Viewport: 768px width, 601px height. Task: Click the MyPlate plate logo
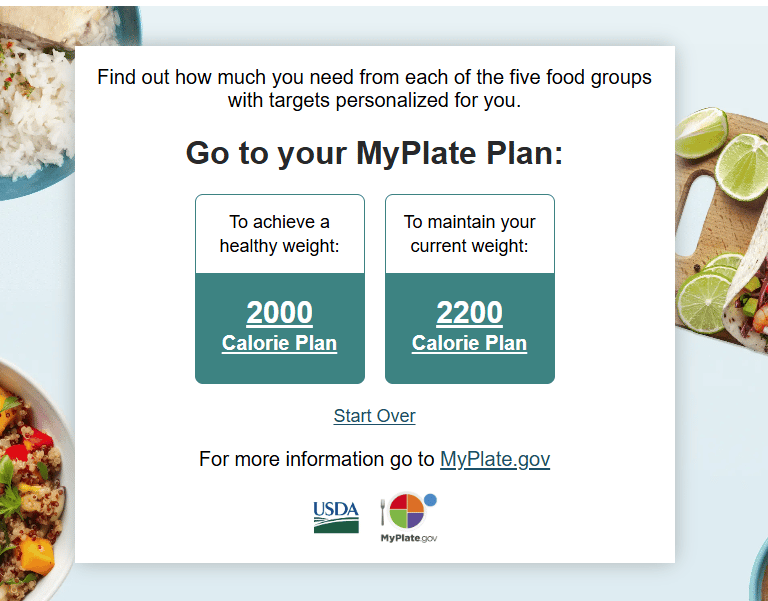click(407, 512)
